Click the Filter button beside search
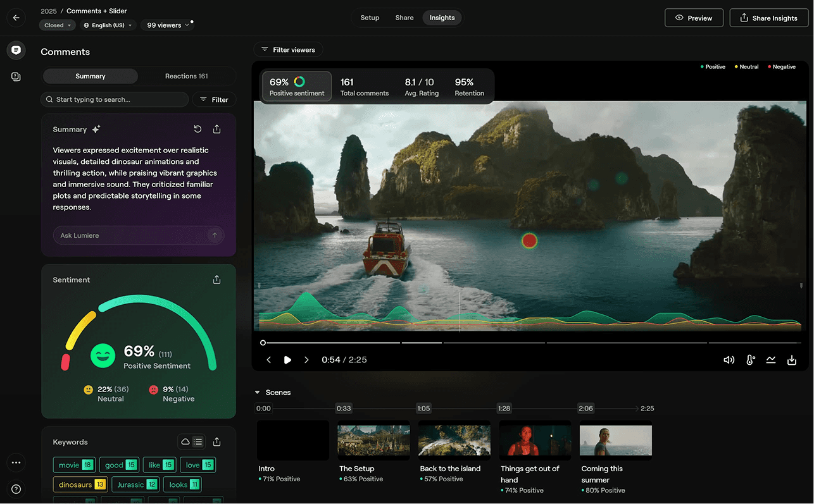Image resolution: width=814 pixels, height=504 pixels. tap(214, 99)
